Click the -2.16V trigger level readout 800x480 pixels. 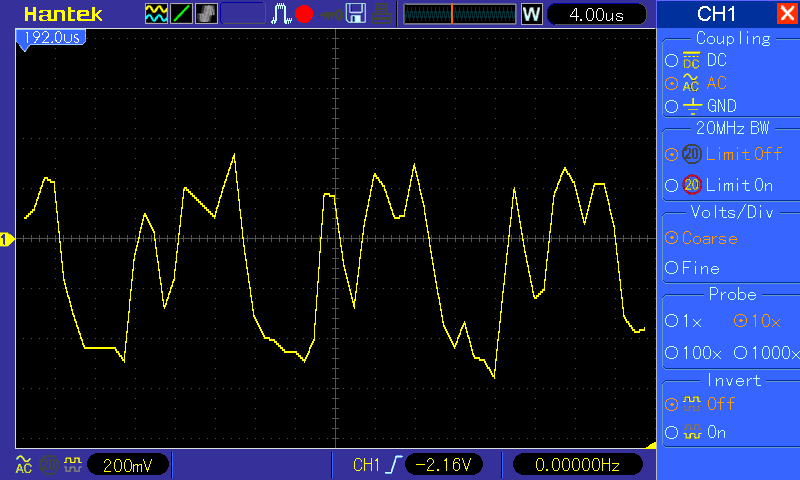[x=443, y=465]
